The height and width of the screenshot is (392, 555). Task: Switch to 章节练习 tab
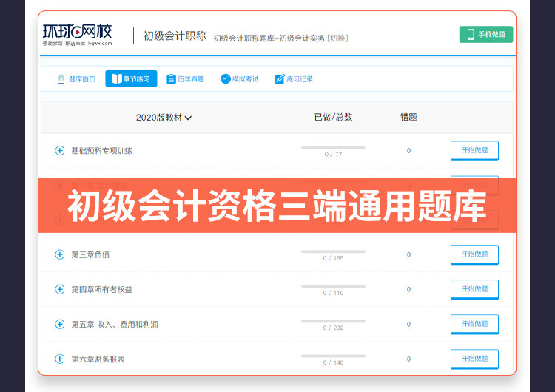point(131,78)
